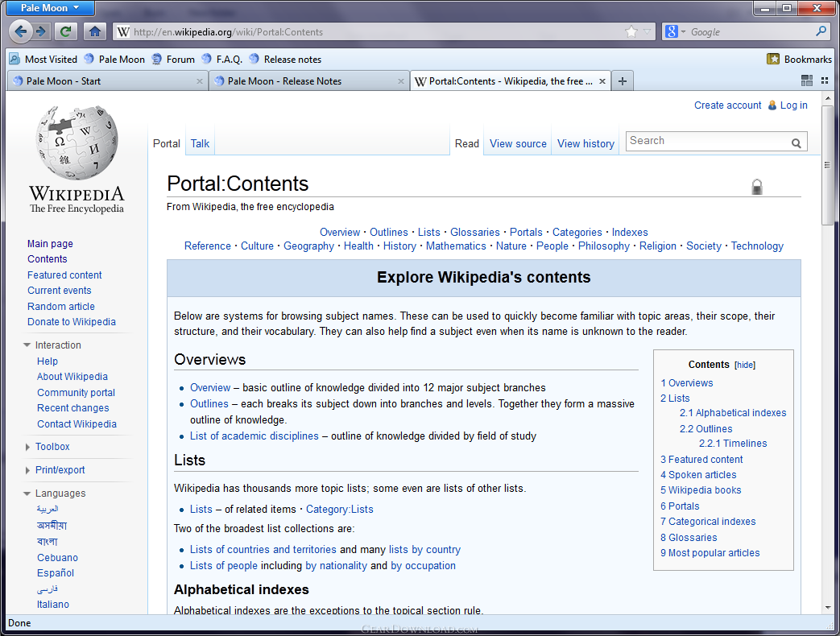Open the list all tabs icon

pos(825,81)
